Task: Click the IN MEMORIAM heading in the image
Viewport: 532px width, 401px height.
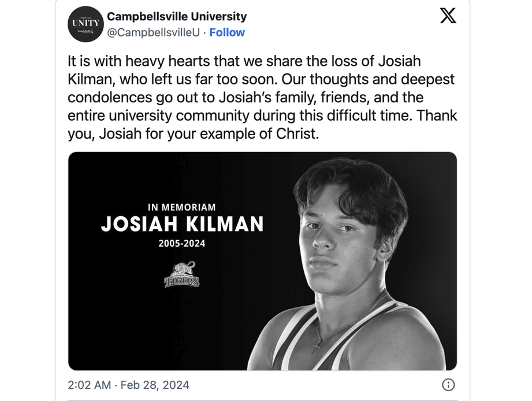Action: [182, 207]
